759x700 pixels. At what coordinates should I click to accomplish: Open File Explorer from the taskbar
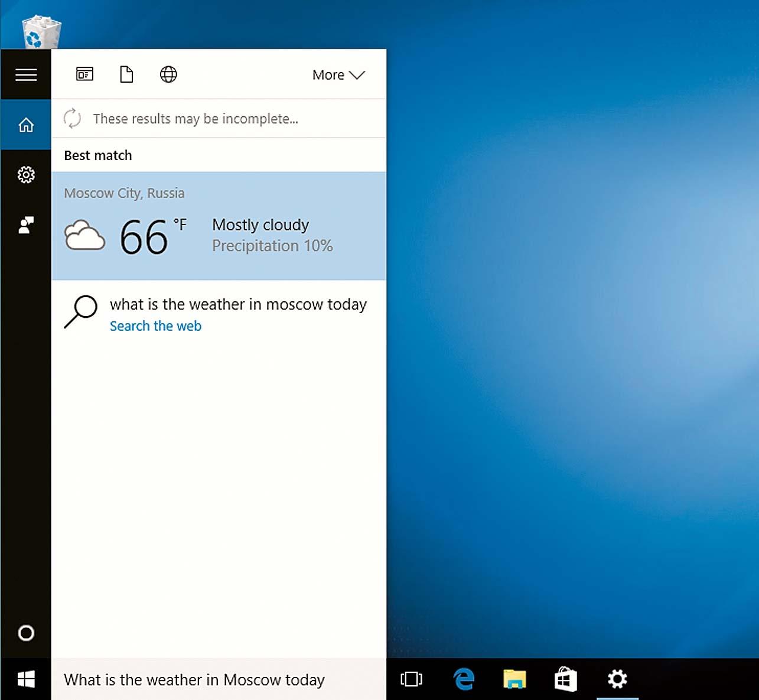514,679
